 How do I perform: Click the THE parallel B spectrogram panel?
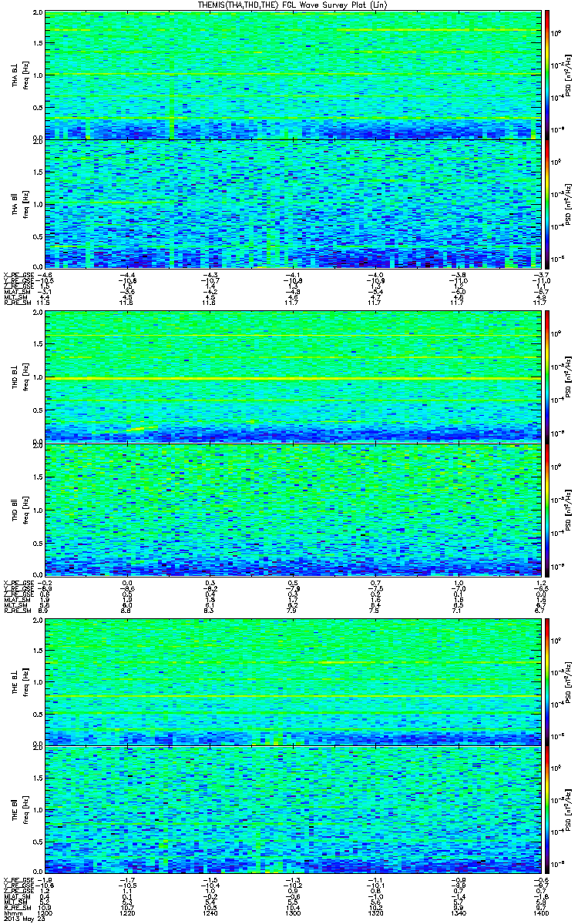click(x=292, y=810)
